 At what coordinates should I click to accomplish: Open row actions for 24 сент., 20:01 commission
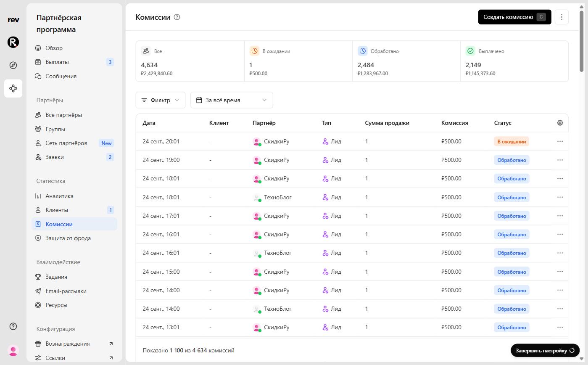(560, 141)
